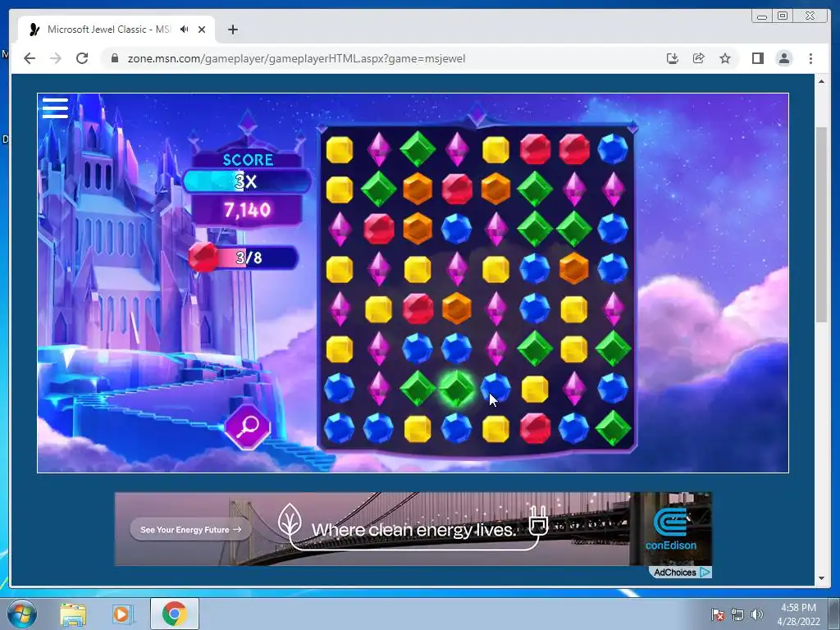This screenshot has height=630, width=840.
Task: Select the red gem in the second row
Action: pyautogui.click(x=456, y=189)
